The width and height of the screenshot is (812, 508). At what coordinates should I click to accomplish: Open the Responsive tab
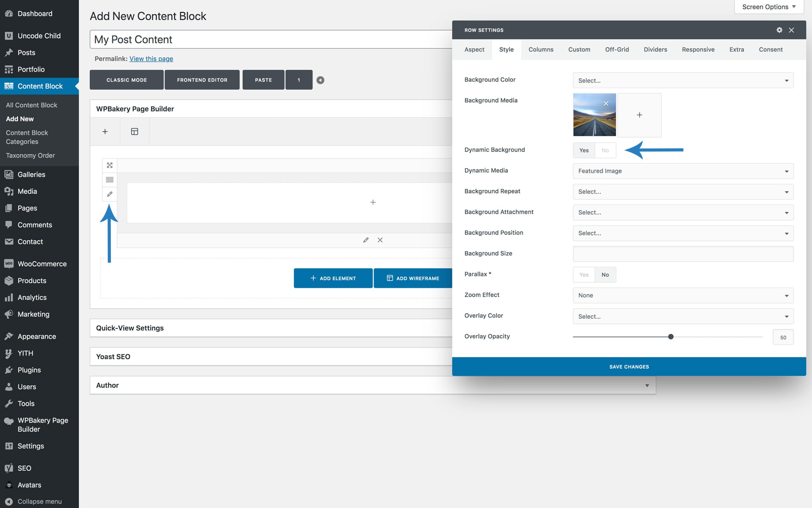point(698,50)
